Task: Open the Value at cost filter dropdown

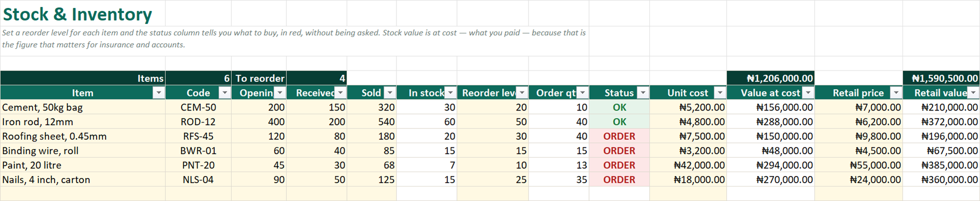Action: point(808,92)
